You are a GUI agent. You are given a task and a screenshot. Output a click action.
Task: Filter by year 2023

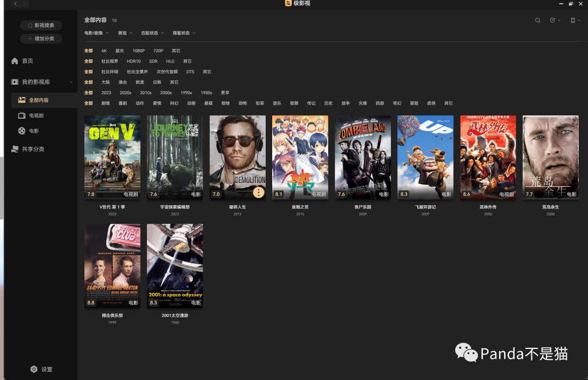coord(106,93)
